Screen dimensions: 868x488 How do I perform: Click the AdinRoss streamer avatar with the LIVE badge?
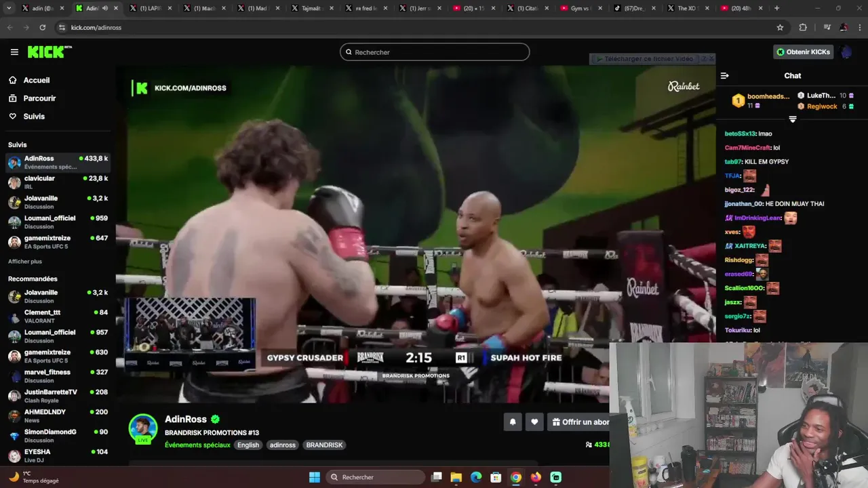pos(143,428)
